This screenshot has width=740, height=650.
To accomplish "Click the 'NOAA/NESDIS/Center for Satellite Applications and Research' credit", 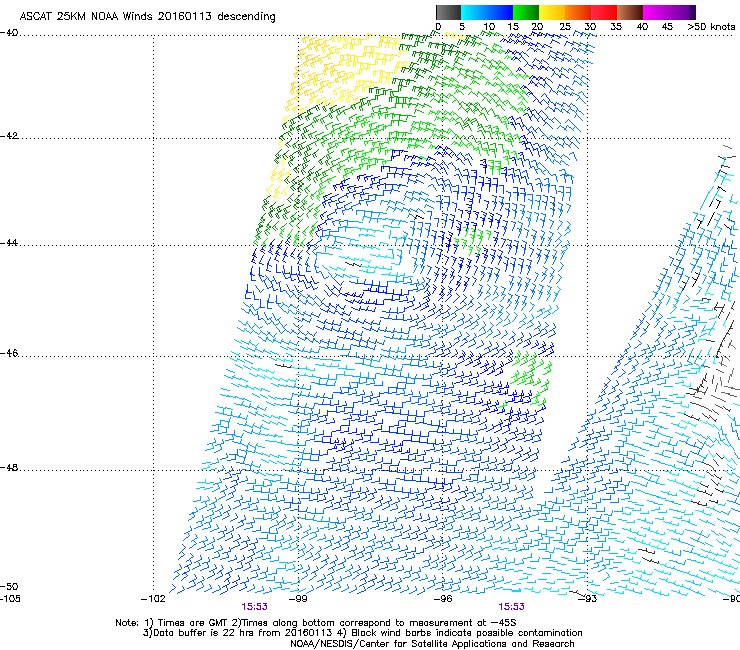I will (432, 644).
